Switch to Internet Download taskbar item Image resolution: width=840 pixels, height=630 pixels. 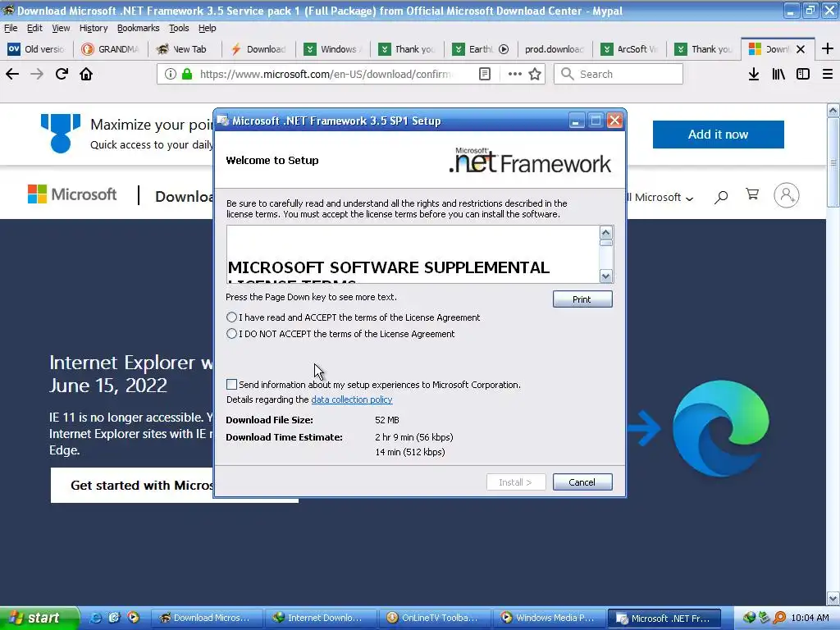[320, 618]
